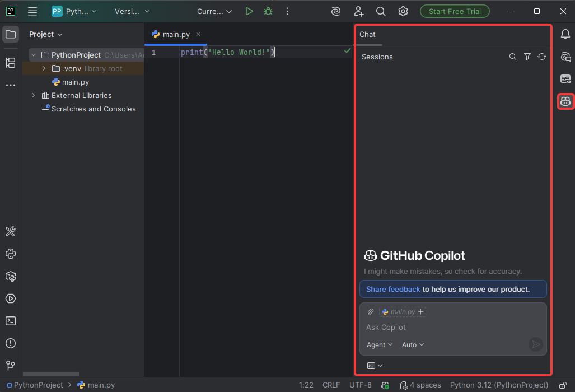Screen dimensions: 575x392
Task: Open the 1:22 cursor position indicator
Action: (x=306, y=385)
